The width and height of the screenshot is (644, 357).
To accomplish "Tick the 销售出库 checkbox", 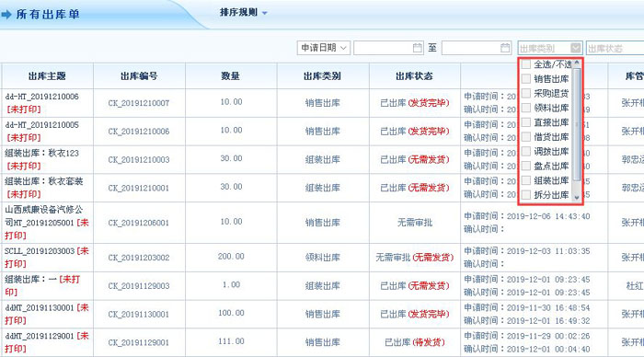I will click(525, 79).
